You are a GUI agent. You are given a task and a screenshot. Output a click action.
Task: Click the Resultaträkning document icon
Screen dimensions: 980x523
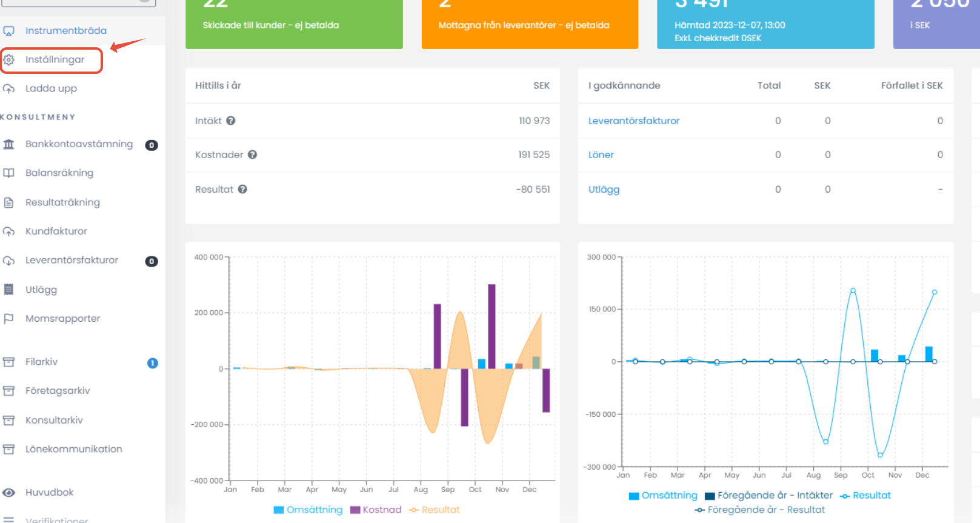(x=8, y=202)
